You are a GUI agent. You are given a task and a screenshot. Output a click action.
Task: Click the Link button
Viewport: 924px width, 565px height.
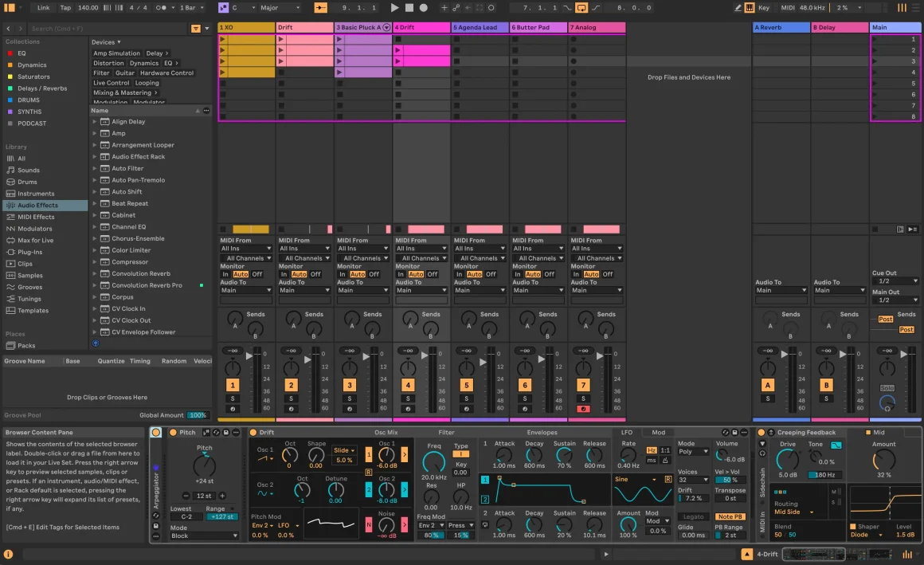point(43,7)
